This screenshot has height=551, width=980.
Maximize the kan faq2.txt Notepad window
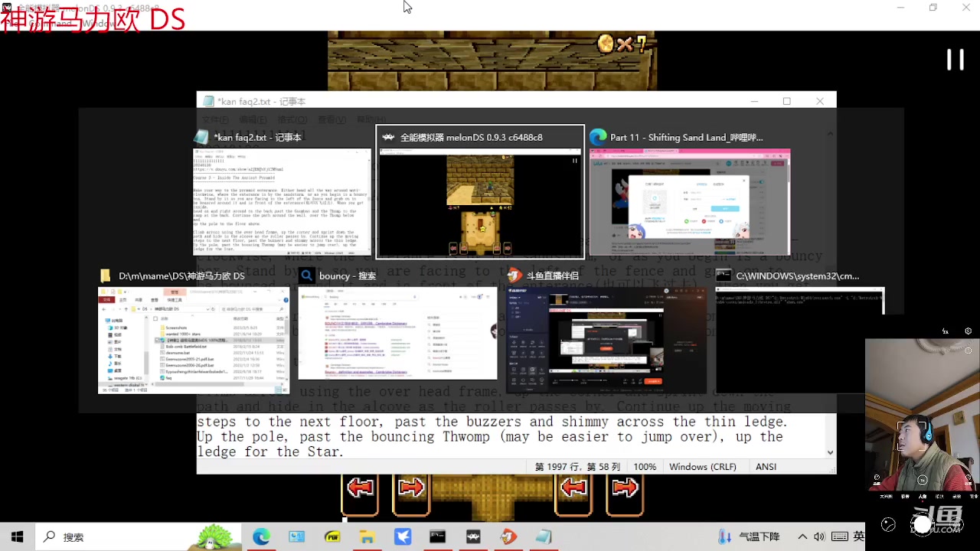coord(786,101)
